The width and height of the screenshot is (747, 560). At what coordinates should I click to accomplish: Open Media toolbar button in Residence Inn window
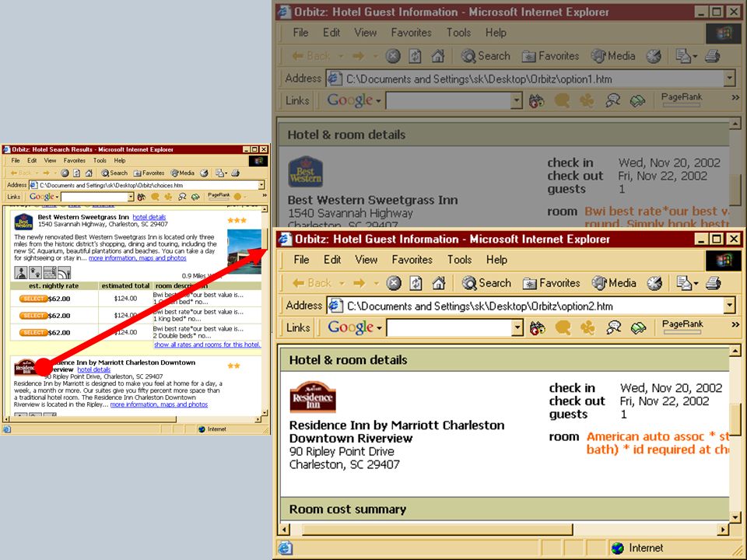pos(614,283)
